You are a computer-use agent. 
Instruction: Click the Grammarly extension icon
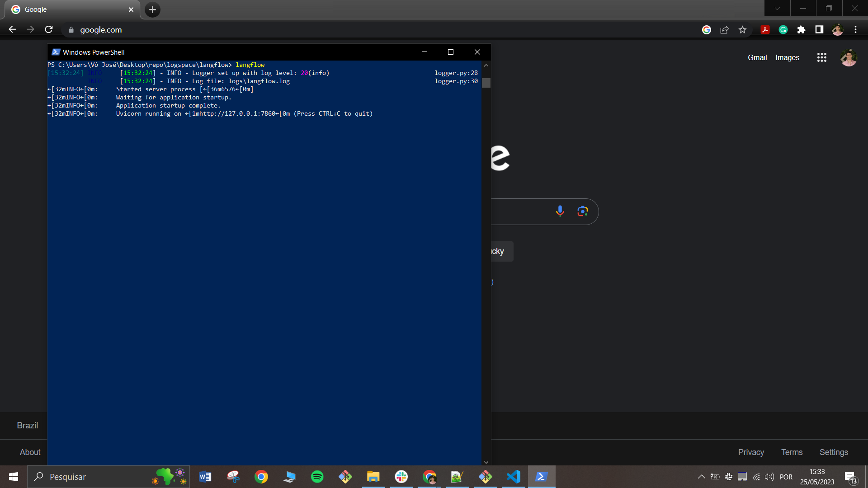783,30
